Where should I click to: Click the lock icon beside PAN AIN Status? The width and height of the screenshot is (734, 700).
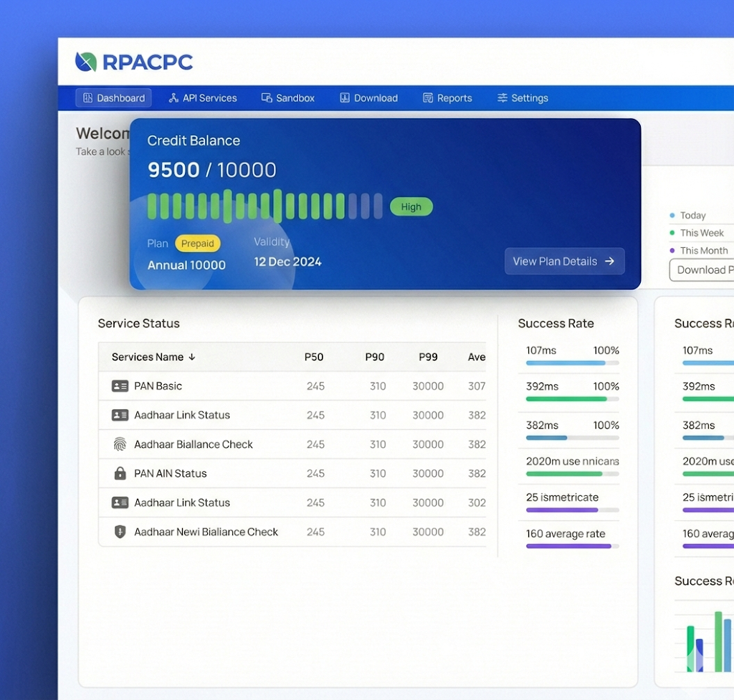coord(120,474)
